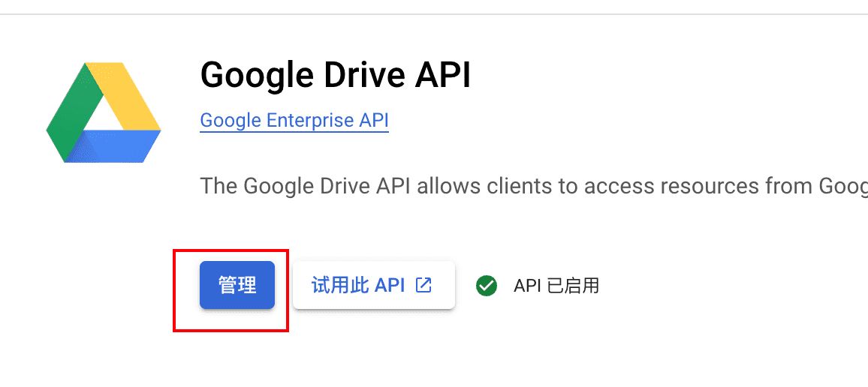This screenshot has height=387, width=868.
Task: Click the external link icon beside 试用此 API
Action: pyautogui.click(x=424, y=285)
